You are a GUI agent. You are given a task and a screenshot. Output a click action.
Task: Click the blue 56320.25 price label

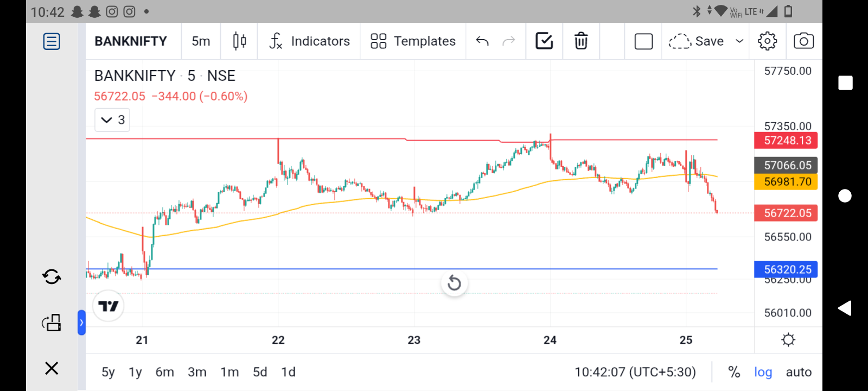pos(786,269)
